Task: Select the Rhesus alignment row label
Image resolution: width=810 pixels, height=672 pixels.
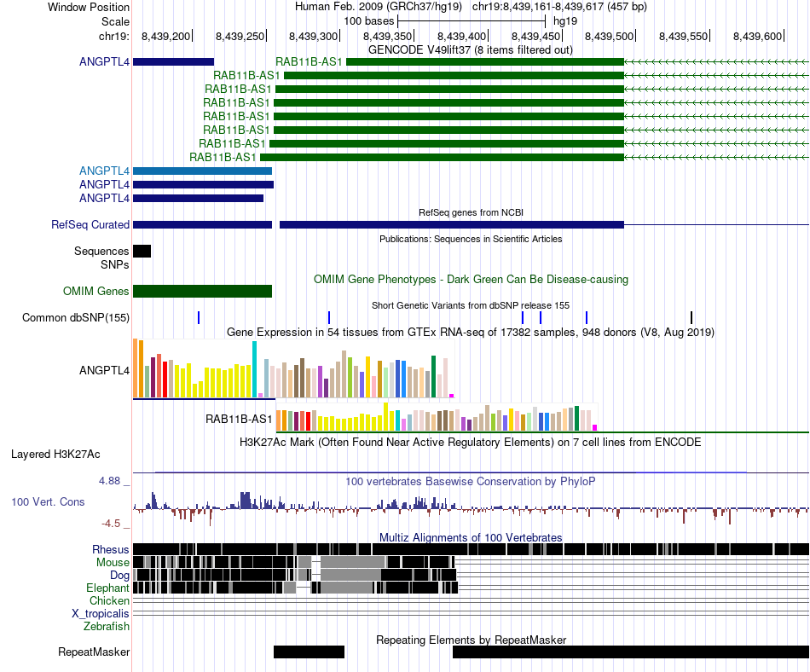Action: click(111, 549)
